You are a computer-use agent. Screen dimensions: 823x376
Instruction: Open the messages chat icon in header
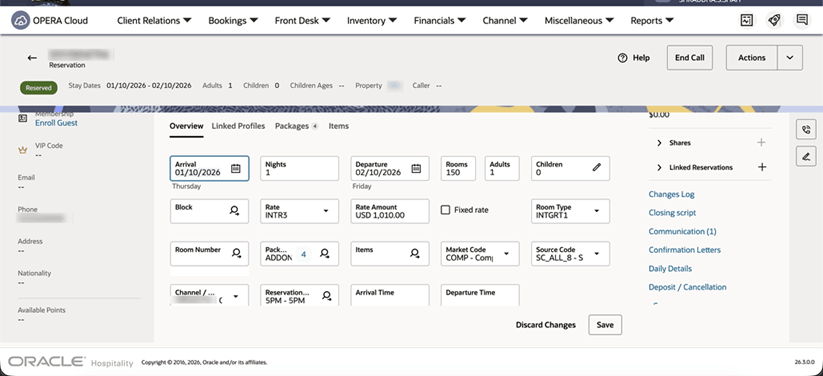tap(801, 20)
